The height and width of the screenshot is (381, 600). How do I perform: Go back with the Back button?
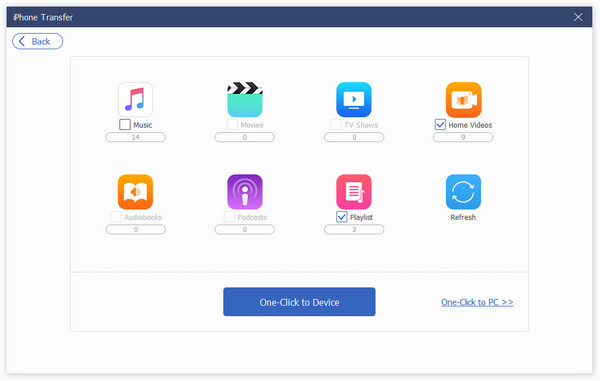click(38, 41)
